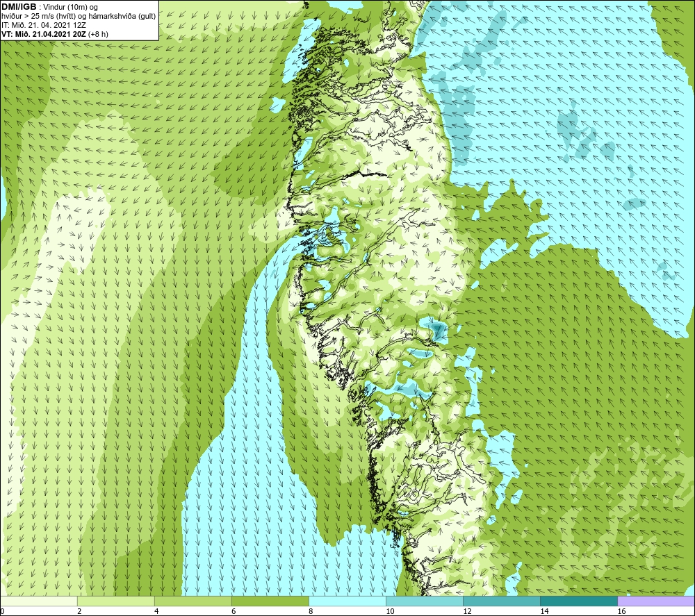
Task: Click the 4–6 m/s green legend swatch
Action: [x=193, y=601]
